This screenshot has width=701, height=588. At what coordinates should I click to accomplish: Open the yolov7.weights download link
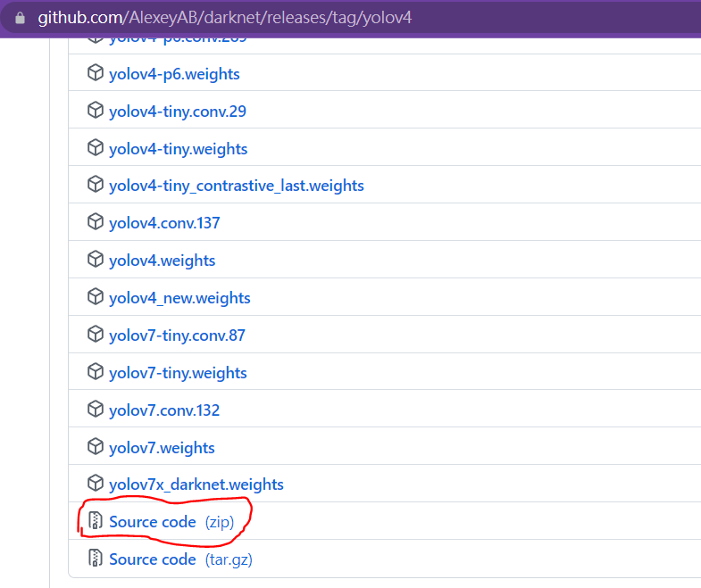pyautogui.click(x=162, y=448)
